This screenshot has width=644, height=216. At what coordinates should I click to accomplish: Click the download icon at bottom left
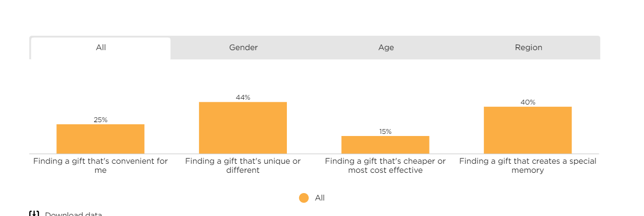[x=34, y=214]
